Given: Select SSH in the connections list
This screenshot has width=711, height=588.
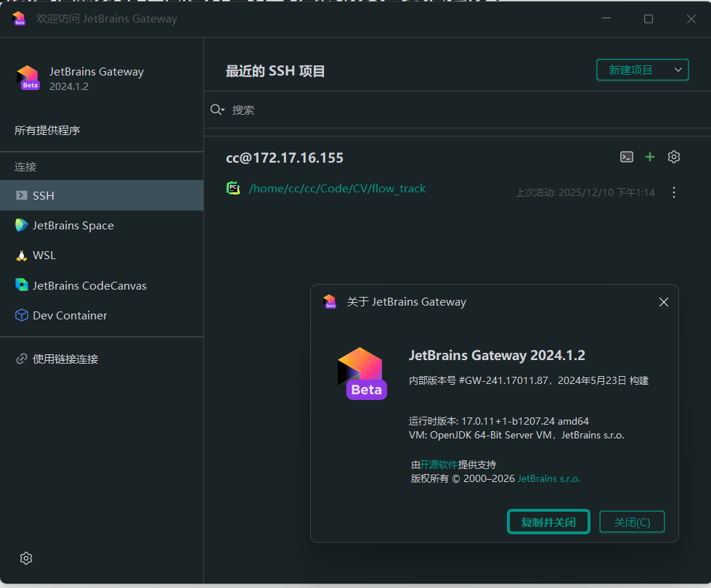Looking at the screenshot, I should coord(102,195).
